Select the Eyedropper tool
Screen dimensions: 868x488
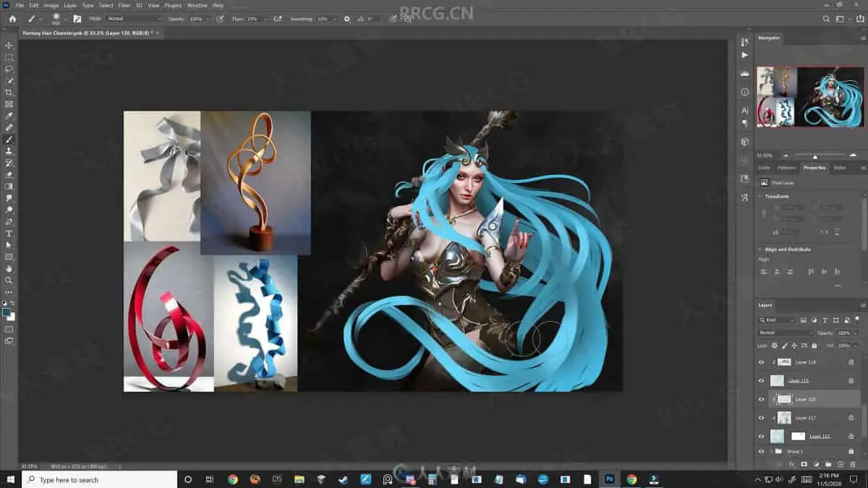[x=9, y=116]
